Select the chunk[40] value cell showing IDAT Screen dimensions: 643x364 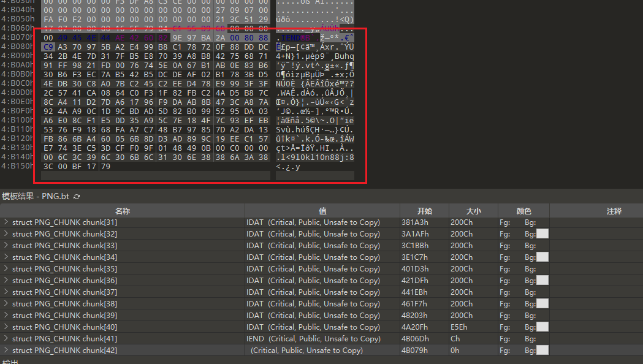pos(313,327)
